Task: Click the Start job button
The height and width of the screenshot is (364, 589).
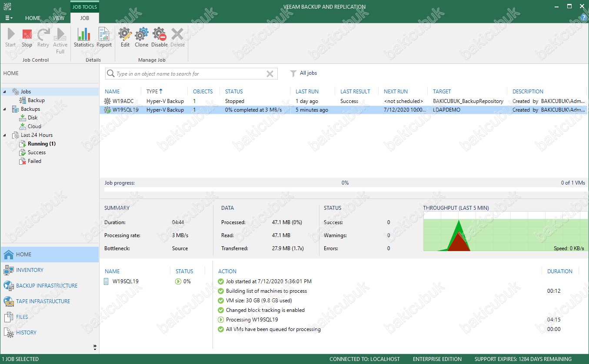Action: 10,38
